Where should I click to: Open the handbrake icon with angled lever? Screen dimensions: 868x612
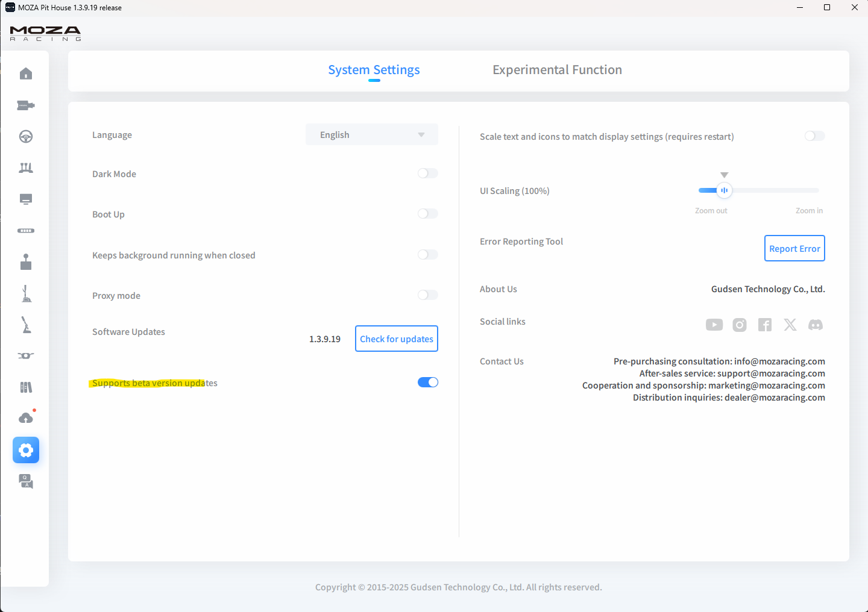click(26, 325)
